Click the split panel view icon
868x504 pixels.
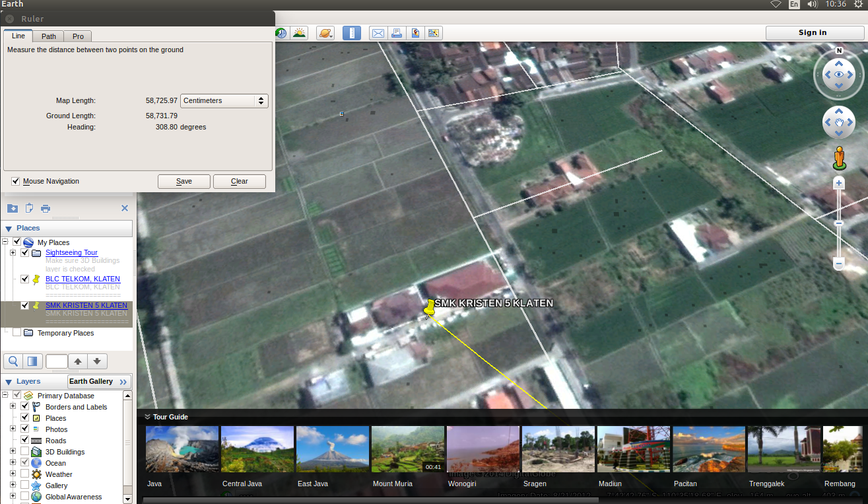point(32,361)
